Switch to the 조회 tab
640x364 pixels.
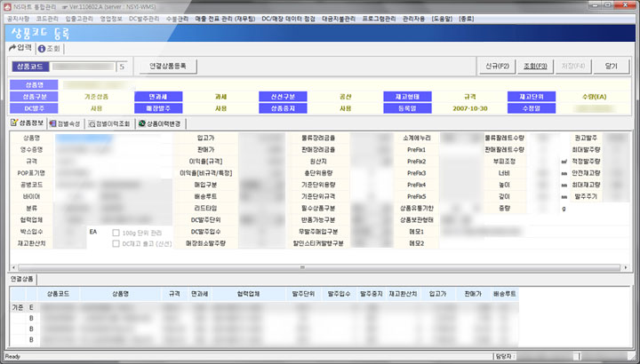tap(50, 49)
